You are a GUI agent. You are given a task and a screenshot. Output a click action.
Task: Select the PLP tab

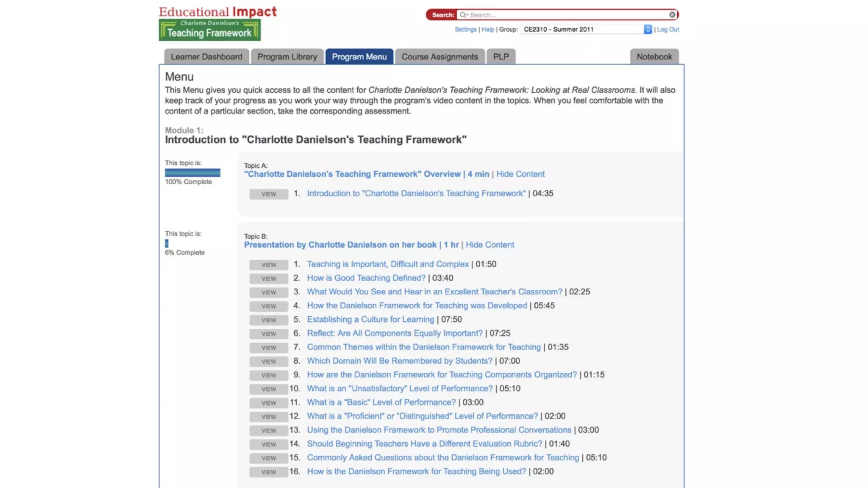pyautogui.click(x=501, y=57)
